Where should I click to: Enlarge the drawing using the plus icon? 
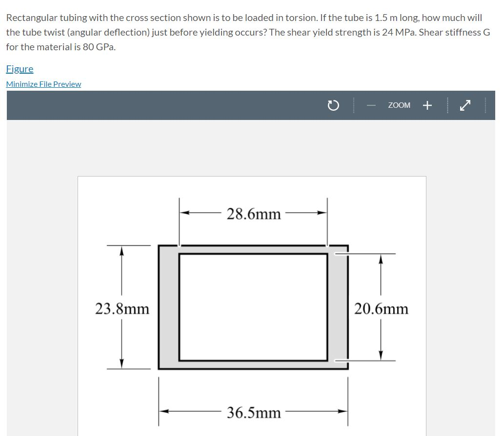coord(427,105)
